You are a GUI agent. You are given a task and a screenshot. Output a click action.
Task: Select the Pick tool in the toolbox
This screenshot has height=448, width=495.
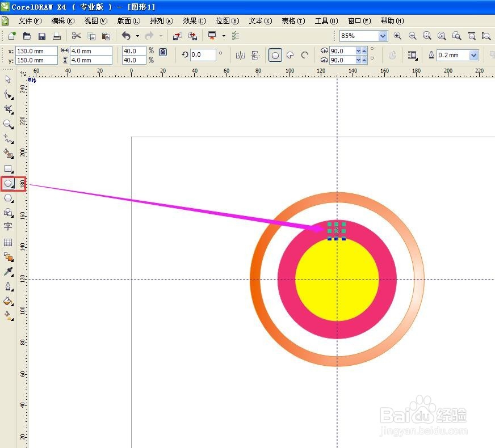8,79
